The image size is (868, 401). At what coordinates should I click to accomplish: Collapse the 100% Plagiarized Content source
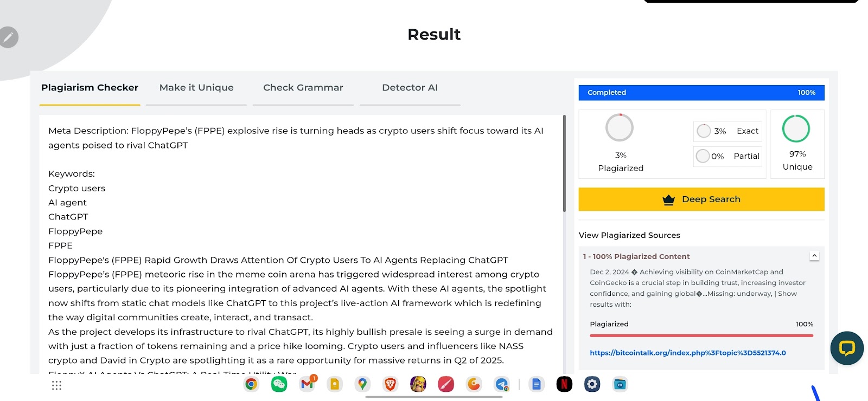coord(814,256)
